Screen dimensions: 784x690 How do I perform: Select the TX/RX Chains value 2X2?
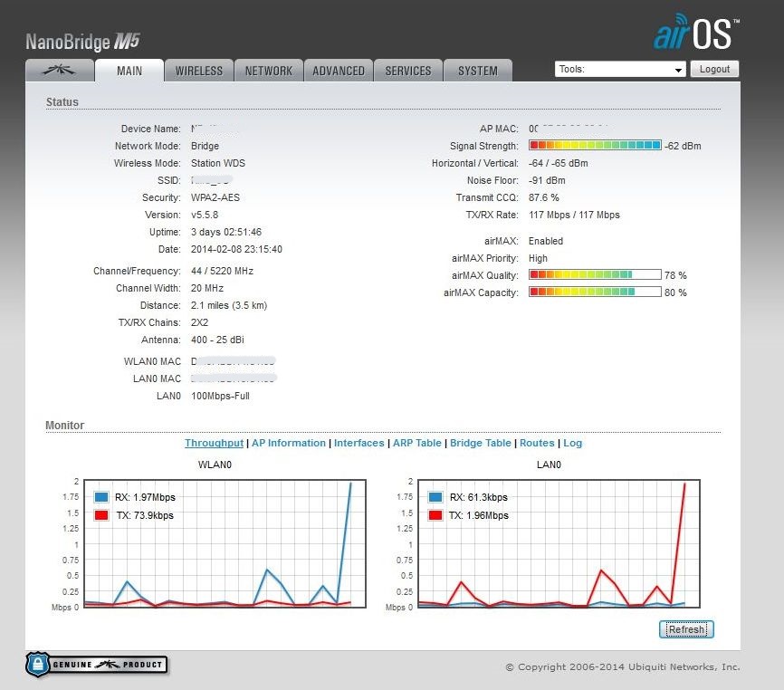click(x=199, y=322)
